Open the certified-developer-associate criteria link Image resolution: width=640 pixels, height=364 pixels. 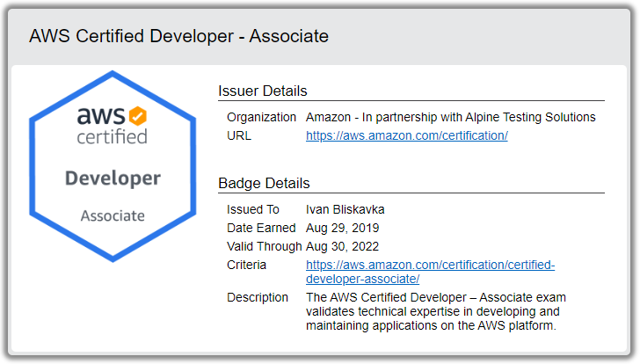coord(430,272)
